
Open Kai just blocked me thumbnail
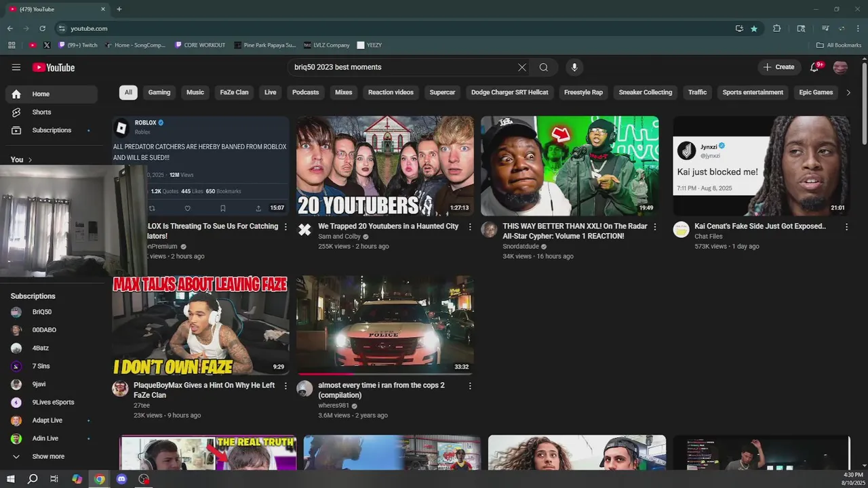[761, 166]
